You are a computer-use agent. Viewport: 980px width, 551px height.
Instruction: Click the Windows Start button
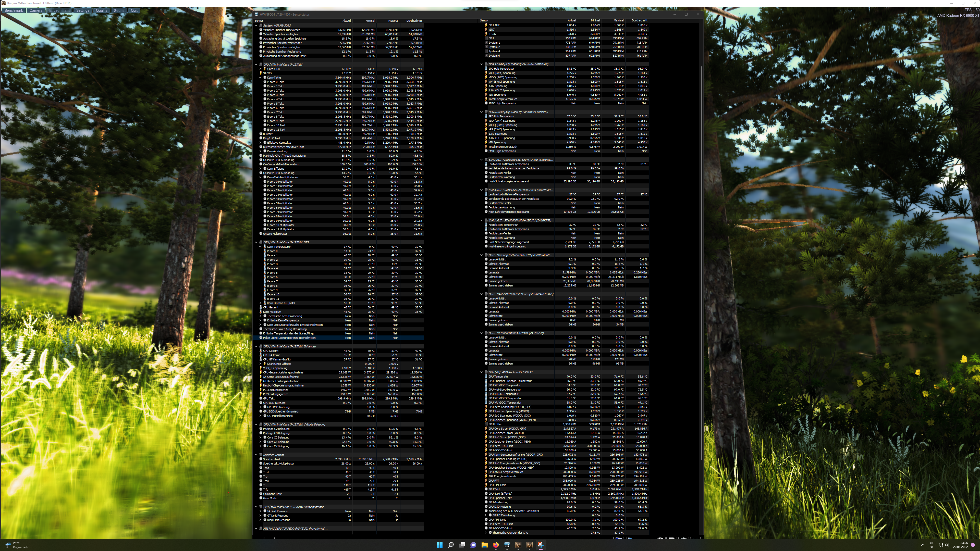tap(439, 545)
